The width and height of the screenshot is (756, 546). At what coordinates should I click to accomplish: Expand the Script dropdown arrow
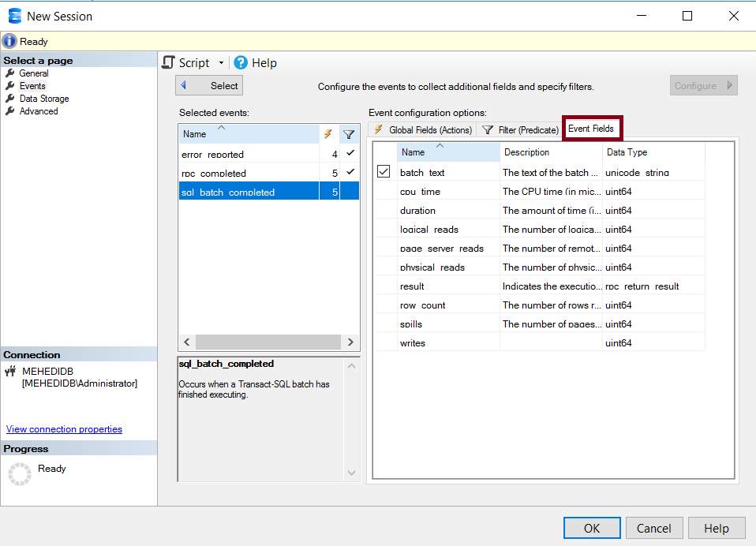coord(221,63)
